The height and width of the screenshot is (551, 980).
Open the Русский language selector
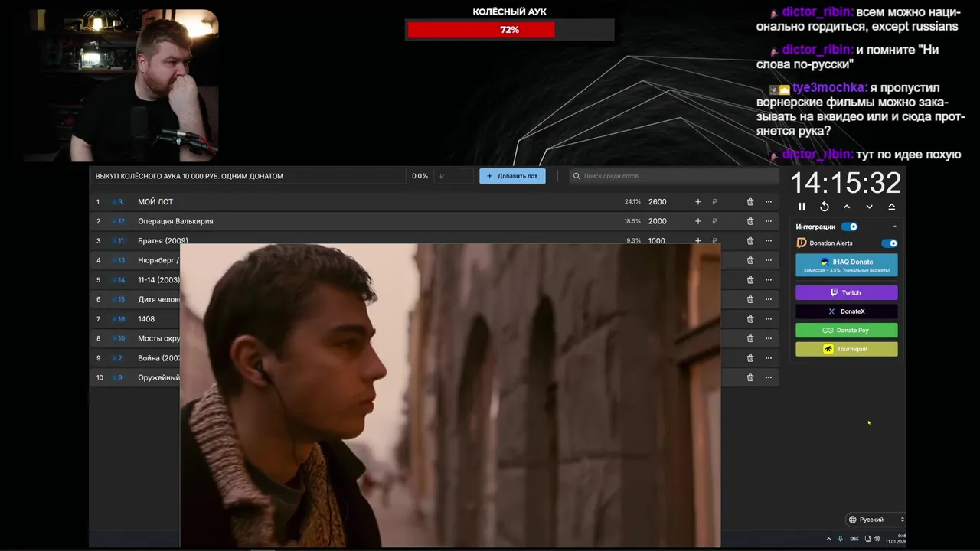tap(876, 520)
